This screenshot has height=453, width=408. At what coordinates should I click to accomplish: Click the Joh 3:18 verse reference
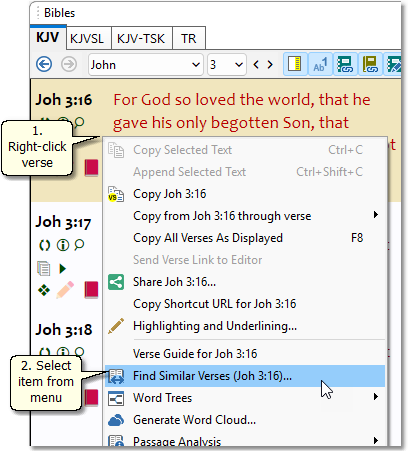[x=64, y=330]
